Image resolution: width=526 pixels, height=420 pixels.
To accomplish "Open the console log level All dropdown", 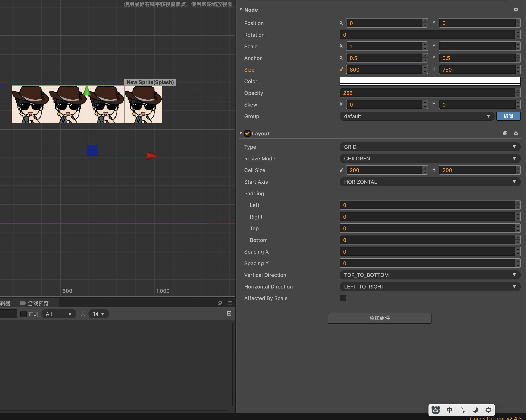I will point(58,314).
